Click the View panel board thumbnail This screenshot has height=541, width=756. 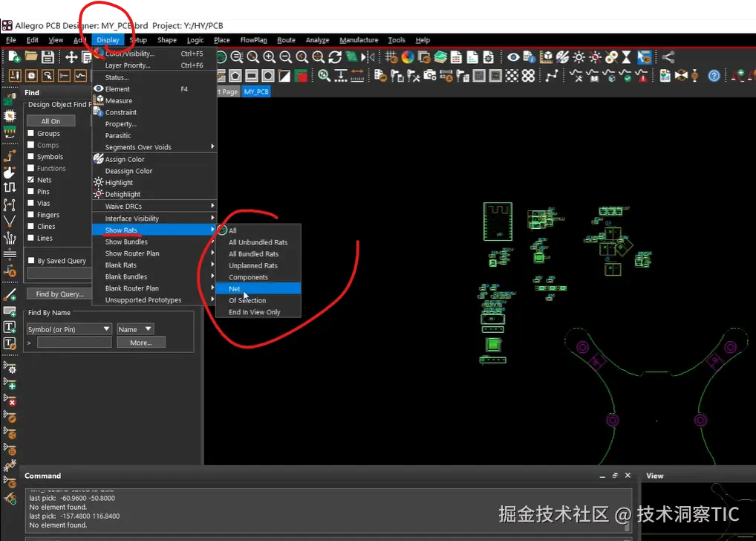point(698,511)
